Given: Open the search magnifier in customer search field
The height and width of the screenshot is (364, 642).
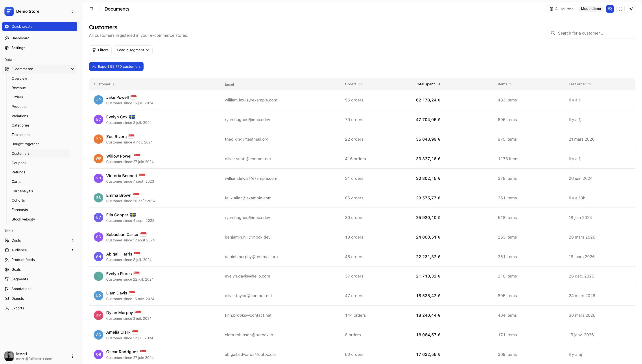Looking at the screenshot, I should [553, 33].
